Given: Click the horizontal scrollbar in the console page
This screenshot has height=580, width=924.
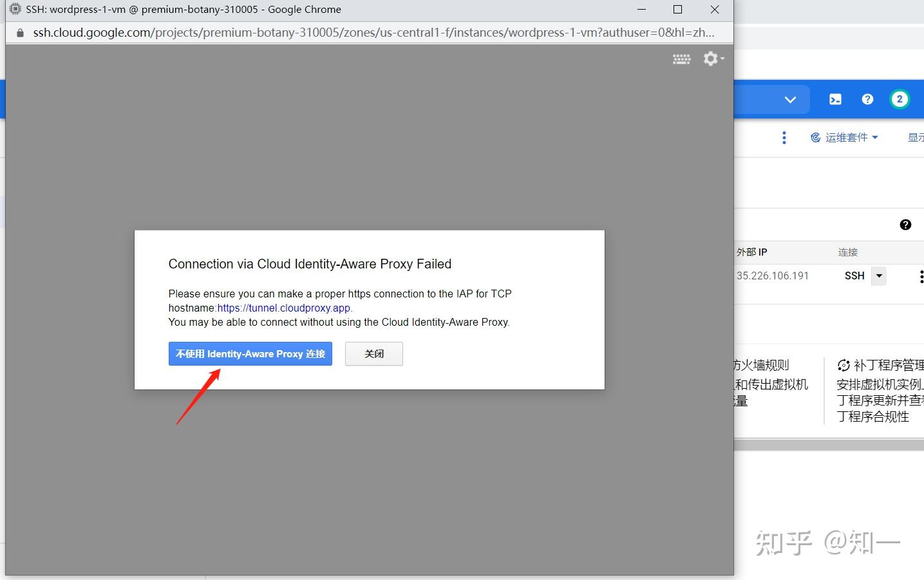Looking at the screenshot, I should [829, 445].
